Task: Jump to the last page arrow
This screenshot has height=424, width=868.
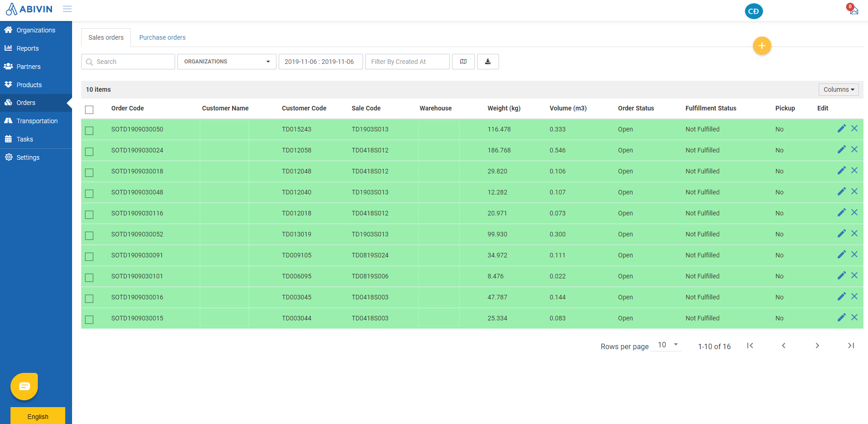Action: click(851, 345)
